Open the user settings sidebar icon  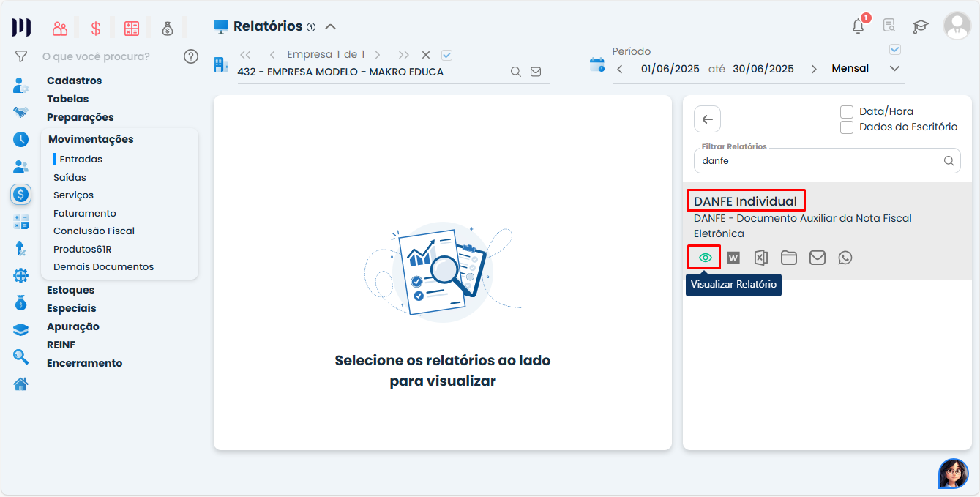pos(21,86)
